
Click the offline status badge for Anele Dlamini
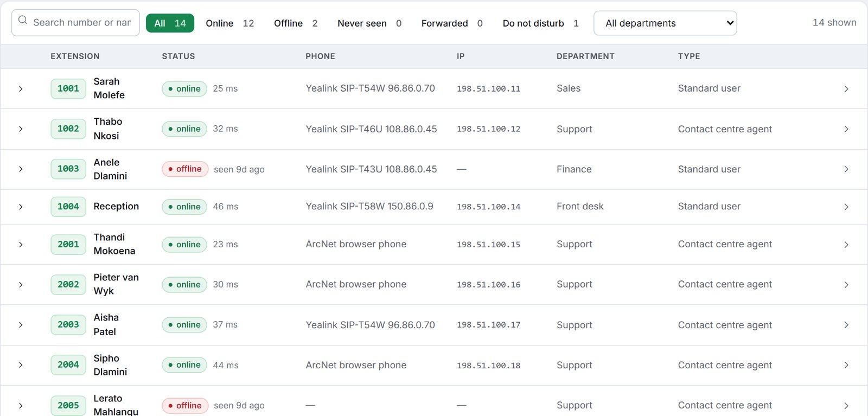185,169
